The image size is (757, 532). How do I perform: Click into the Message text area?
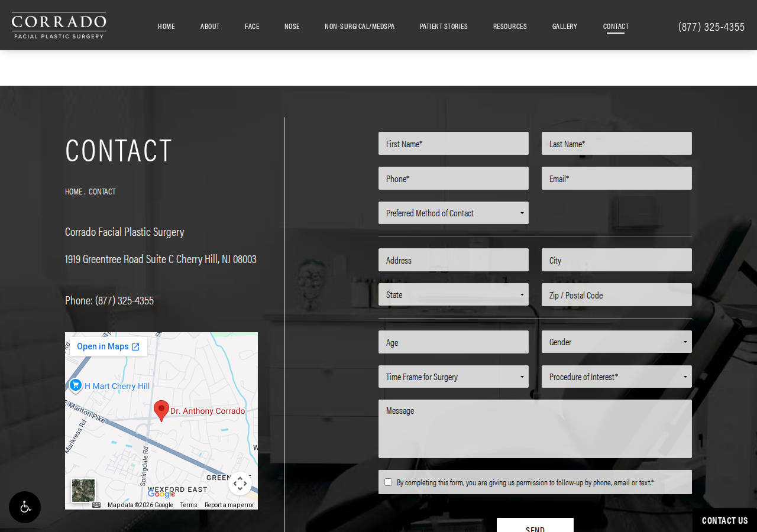535,429
